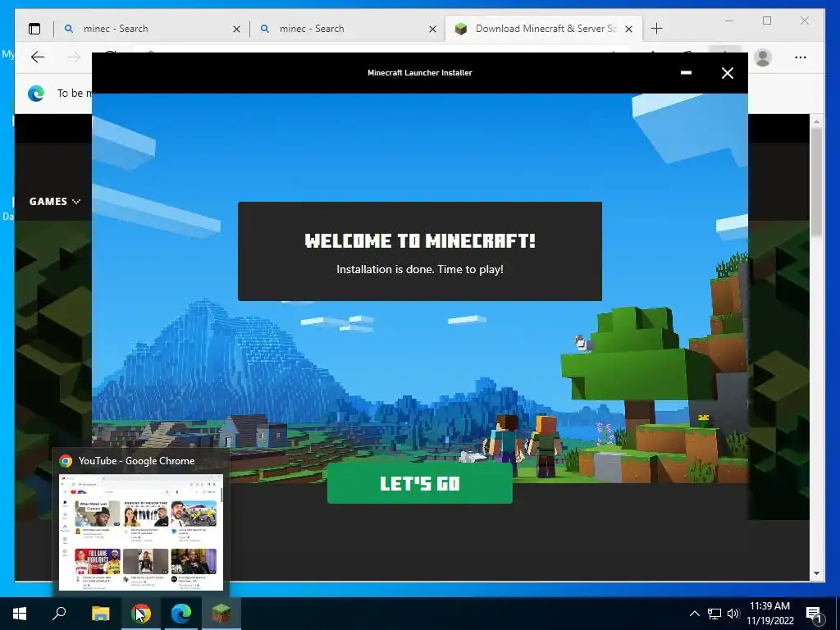
Task: Maximize the Edge browser window
Action: [767, 21]
